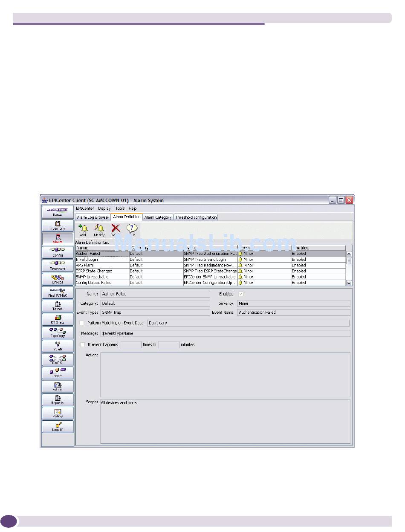Click the Event Type field
The height and width of the screenshot is (532, 405).
click(155, 312)
